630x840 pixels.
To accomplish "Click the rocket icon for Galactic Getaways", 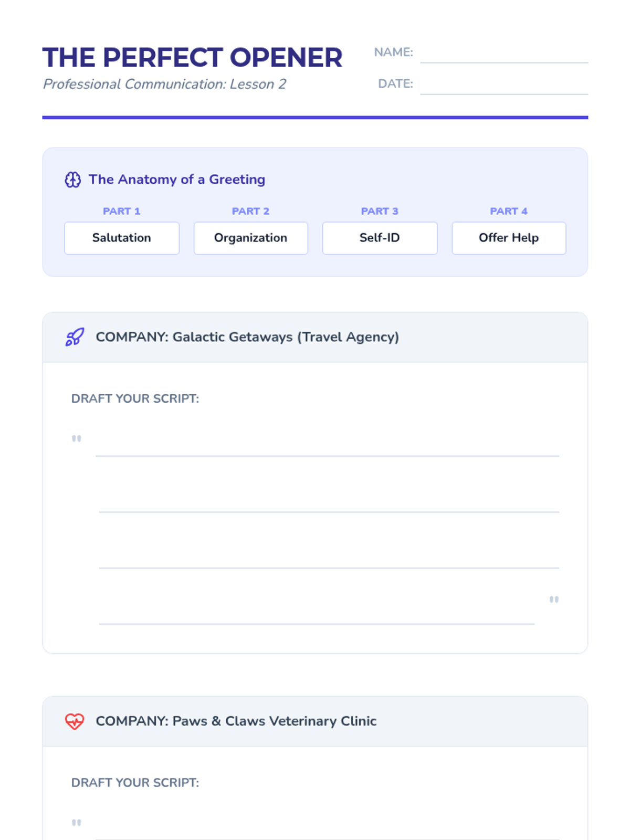I will point(75,337).
